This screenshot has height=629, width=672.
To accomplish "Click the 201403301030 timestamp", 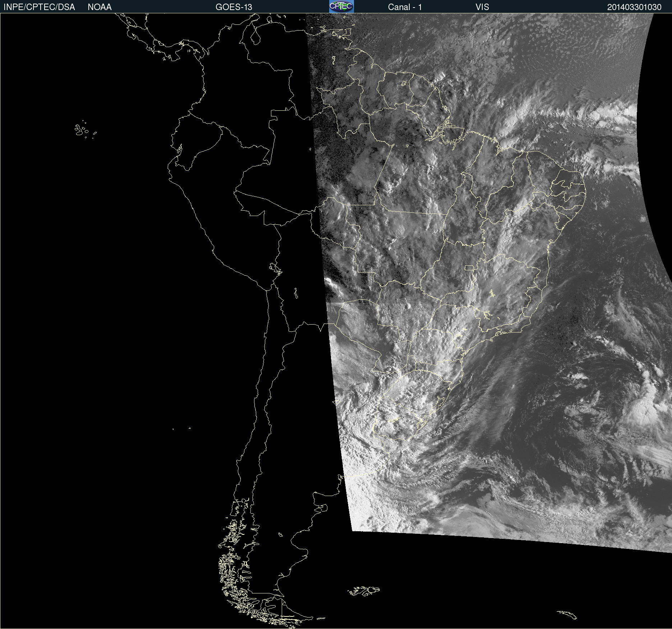I will pos(634,7).
